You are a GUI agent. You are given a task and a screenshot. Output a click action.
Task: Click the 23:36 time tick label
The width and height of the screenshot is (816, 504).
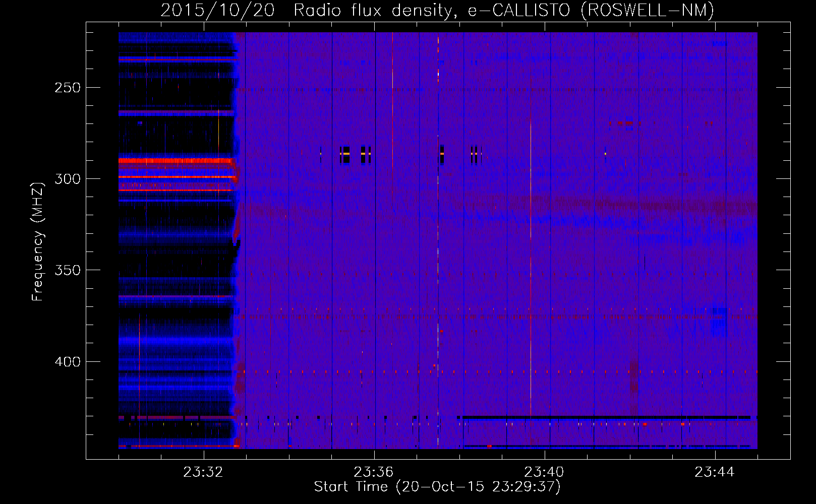pos(374,472)
